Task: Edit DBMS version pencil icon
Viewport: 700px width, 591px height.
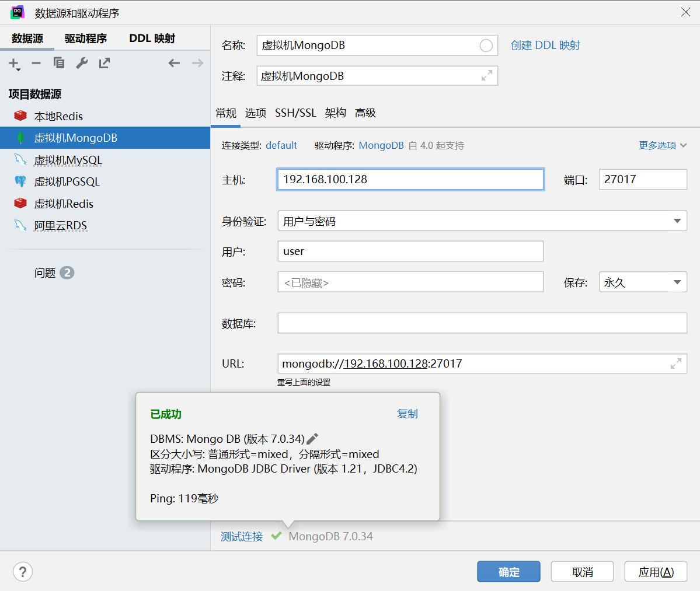Action: 312,439
